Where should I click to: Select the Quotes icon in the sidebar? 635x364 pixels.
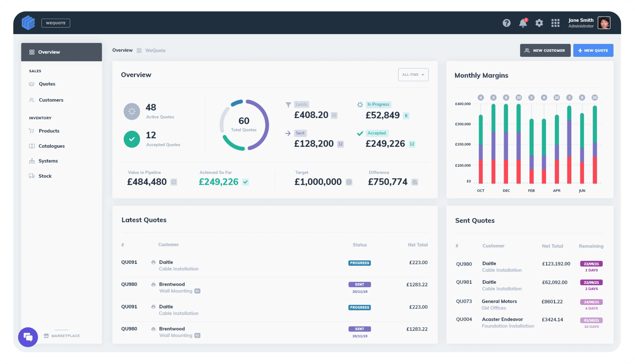tap(32, 84)
